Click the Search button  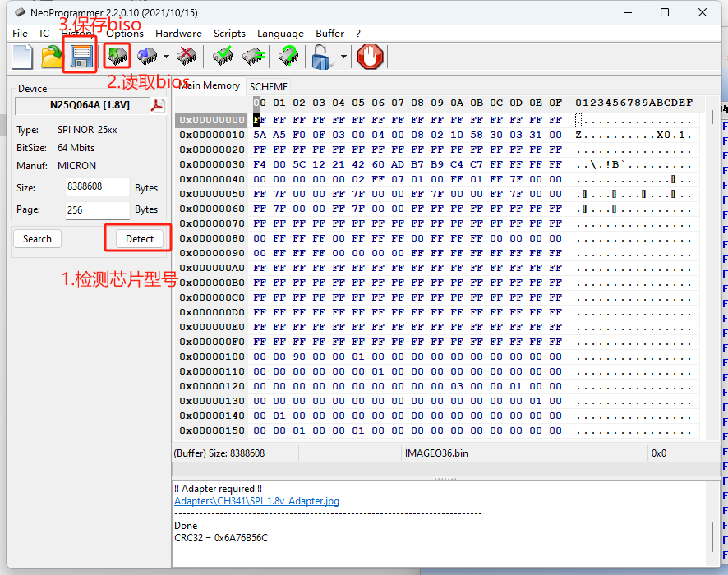click(x=37, y=239)
